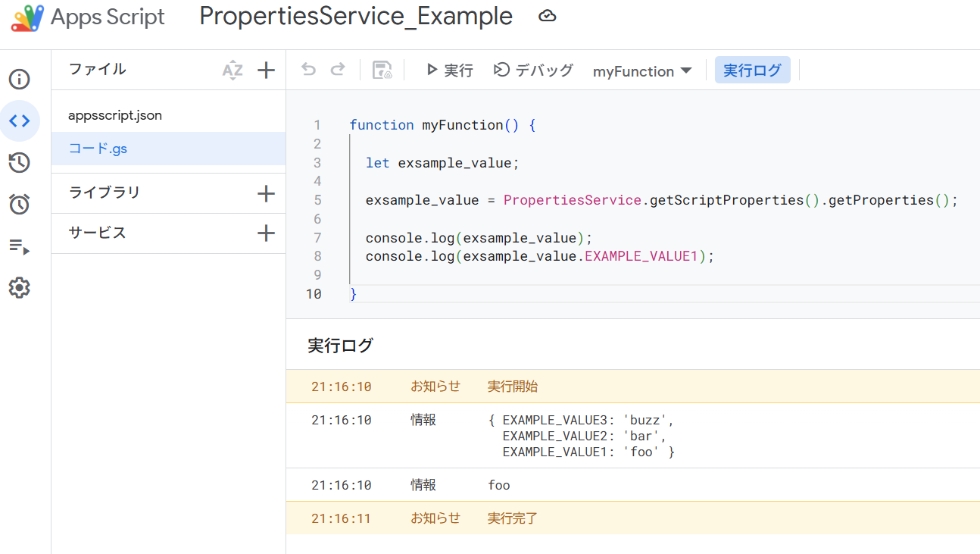The height and width of the screenshot is (554, 980).
Task: Open the project Overview info icon
Action: click(x=20, y=80)
